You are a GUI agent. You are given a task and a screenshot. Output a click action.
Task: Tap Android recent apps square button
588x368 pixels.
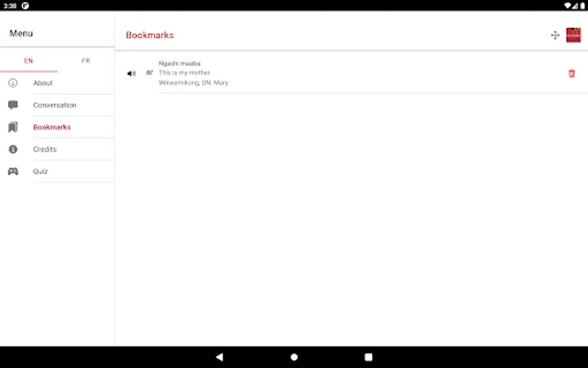click(368, 357)
